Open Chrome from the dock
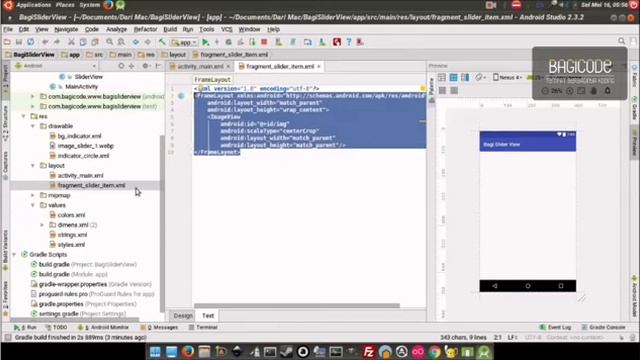 [x=435, y=352]
